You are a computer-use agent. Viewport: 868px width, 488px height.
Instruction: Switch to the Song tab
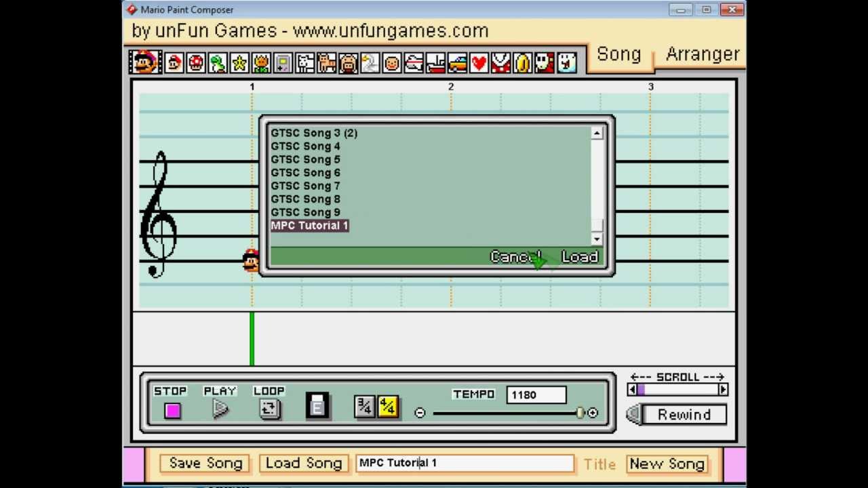619,54
